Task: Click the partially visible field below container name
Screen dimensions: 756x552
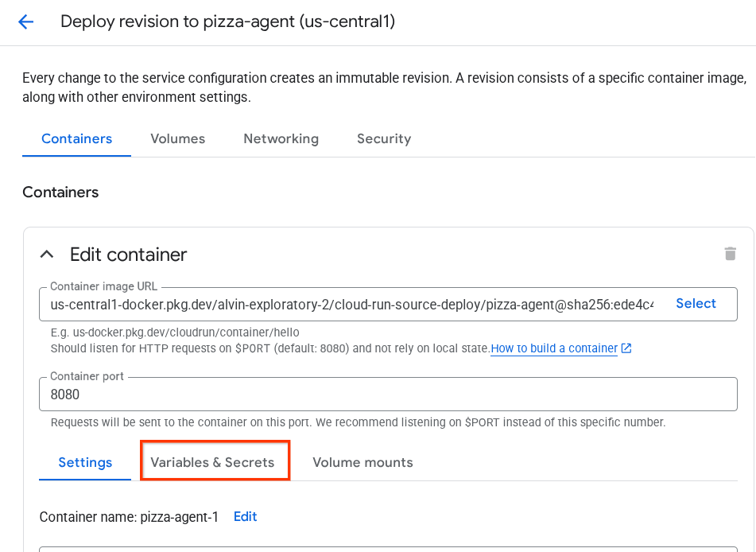Action: [387, 548]
